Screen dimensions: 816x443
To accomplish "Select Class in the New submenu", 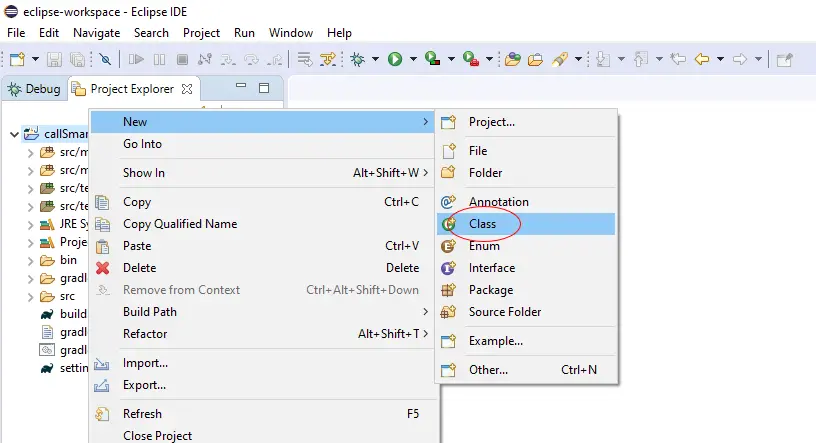I will (x=526, y=224).
